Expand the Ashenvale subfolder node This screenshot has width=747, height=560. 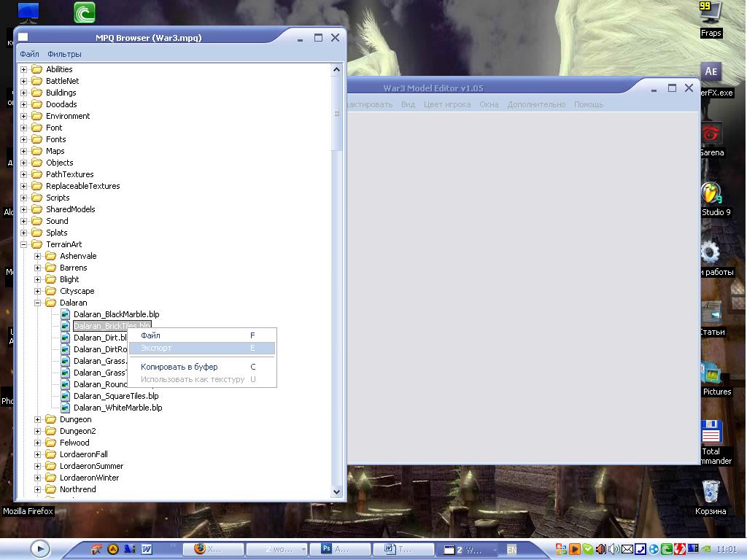[x=38, y=256]
